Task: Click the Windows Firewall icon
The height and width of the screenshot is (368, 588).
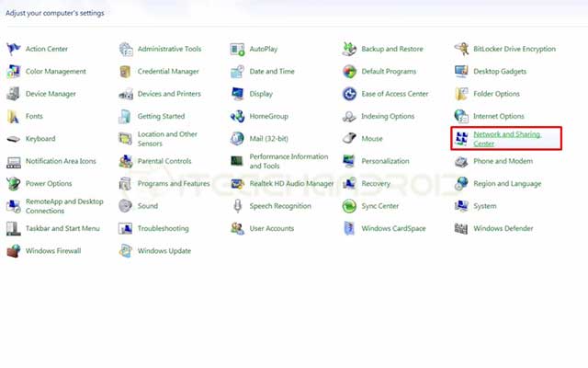Action: coord(14,251)
